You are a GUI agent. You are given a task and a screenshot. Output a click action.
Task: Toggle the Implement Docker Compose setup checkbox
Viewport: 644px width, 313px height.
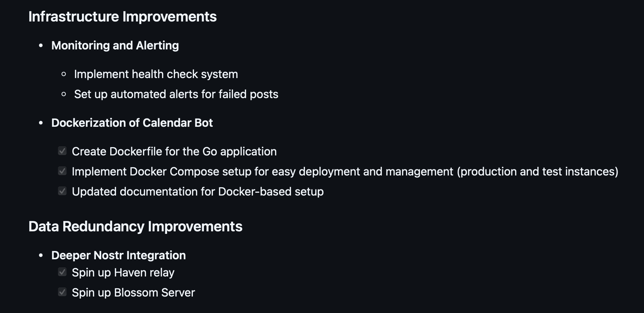coord(62,171)
